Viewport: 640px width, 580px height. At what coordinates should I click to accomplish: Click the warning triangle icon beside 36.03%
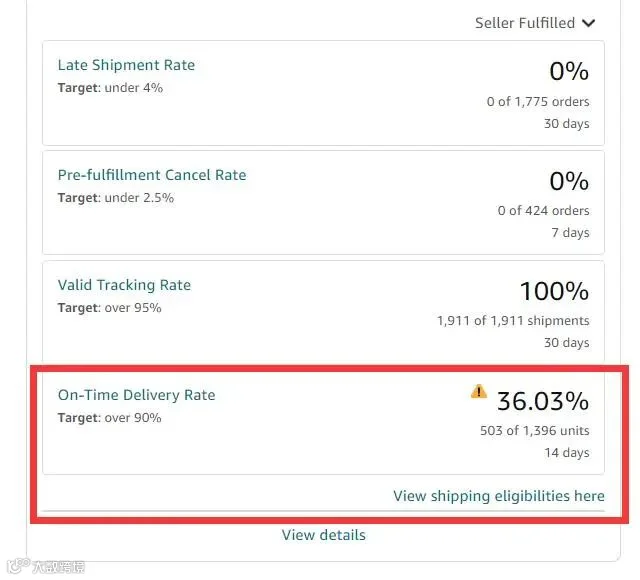479,391
